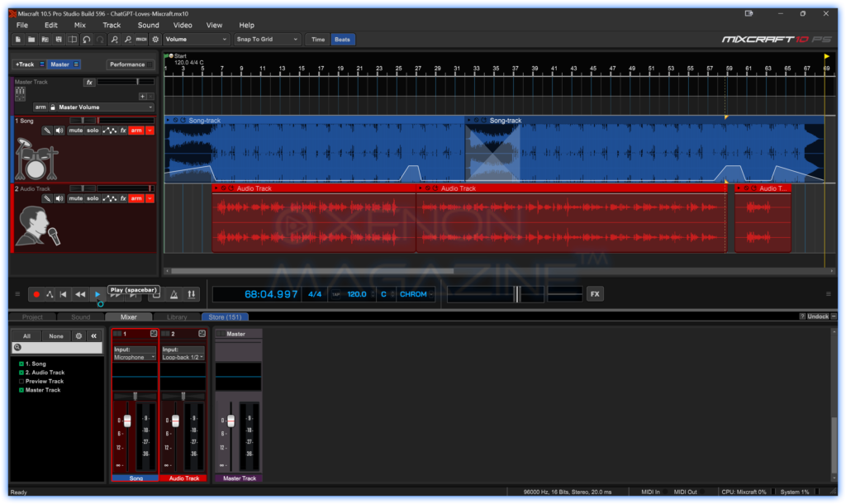Image resolution: width=846 pixels, height=504 pixels.
Task: Open the Volume dropdown in toolbar
Action: 196,40
